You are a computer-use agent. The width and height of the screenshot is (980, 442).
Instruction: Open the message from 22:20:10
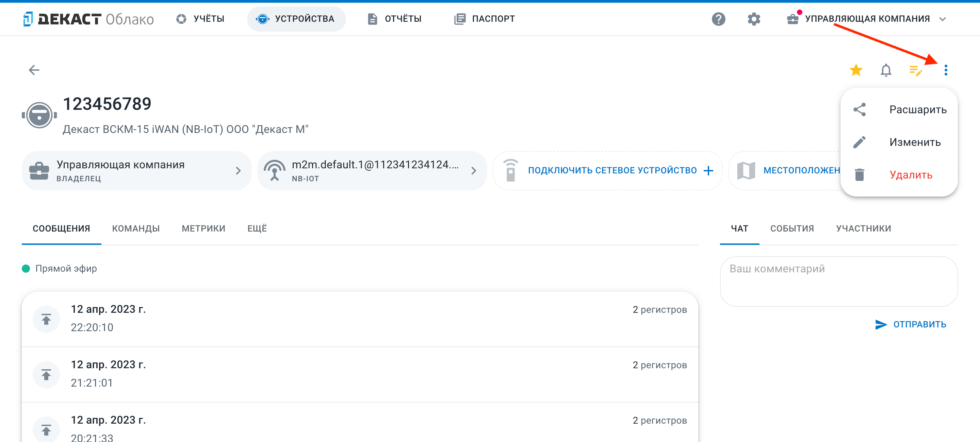360,319
